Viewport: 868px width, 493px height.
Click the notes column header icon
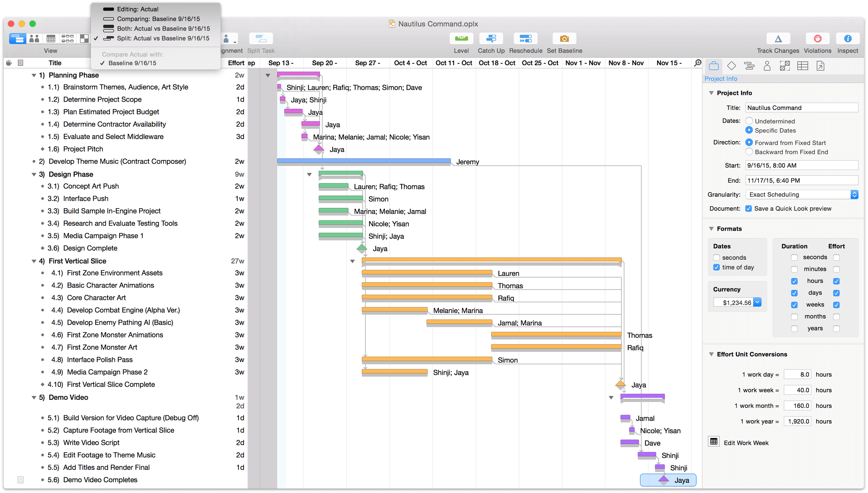point(20,63)
